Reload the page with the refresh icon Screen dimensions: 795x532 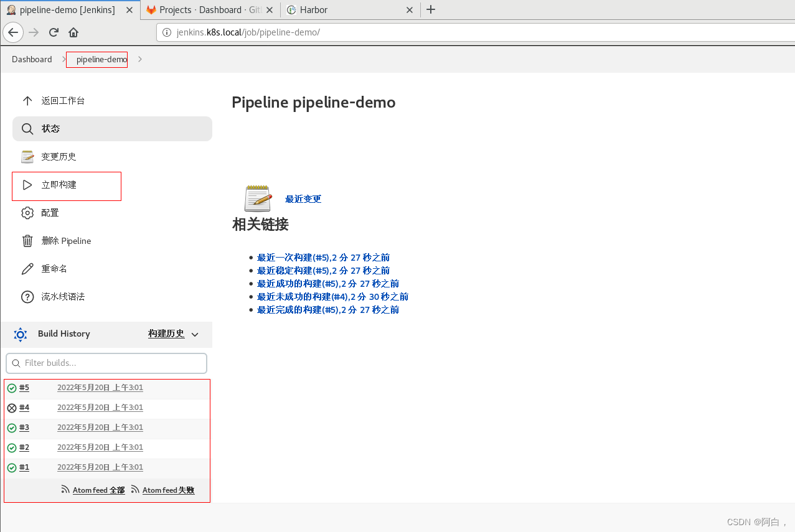[54, 32]
